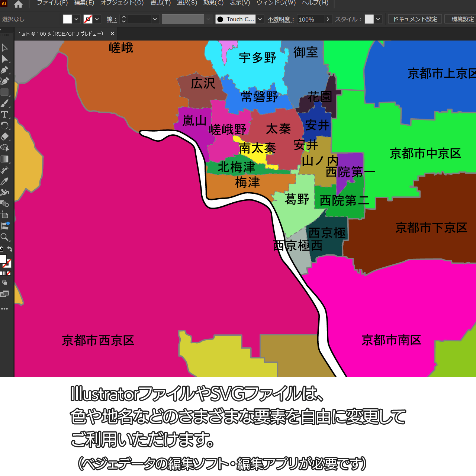
Task: Click the Home icon
Action: [18, 4]
